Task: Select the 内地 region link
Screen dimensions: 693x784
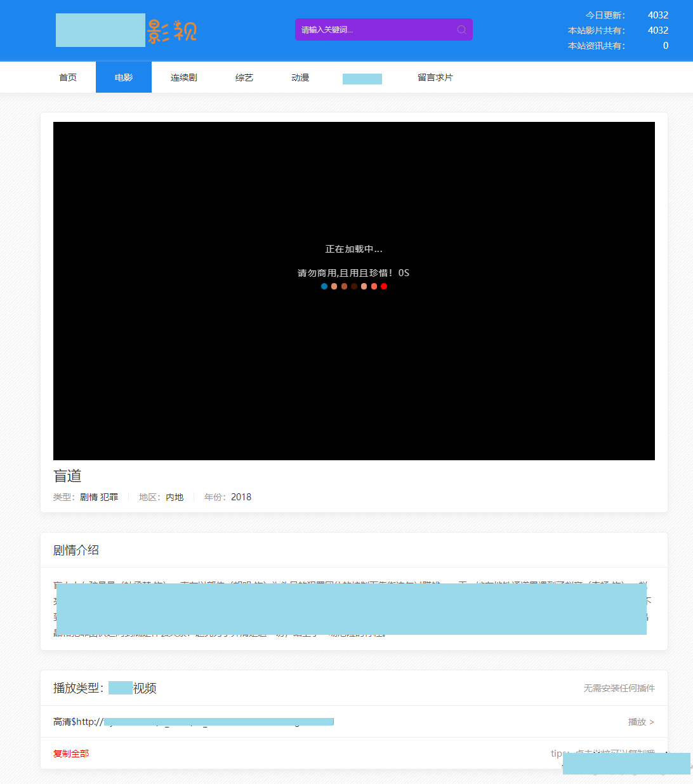Action: 175,497
